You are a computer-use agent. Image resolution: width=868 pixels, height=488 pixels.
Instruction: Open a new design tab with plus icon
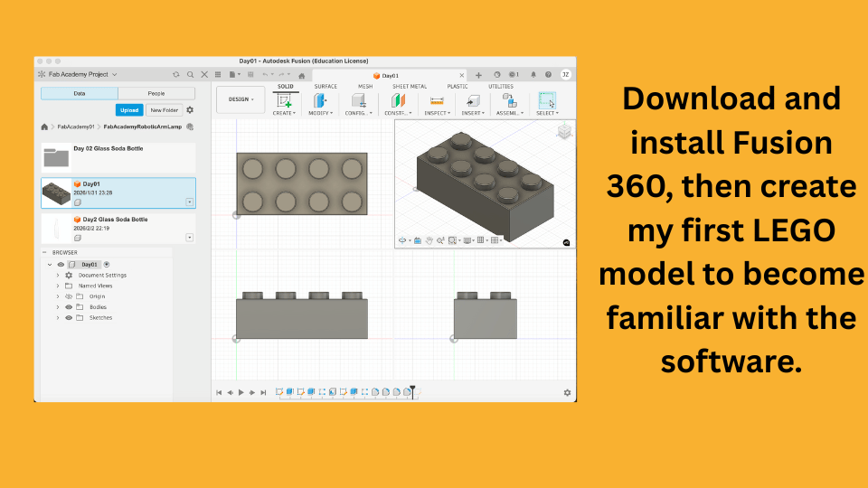click(x=478, y=75)
